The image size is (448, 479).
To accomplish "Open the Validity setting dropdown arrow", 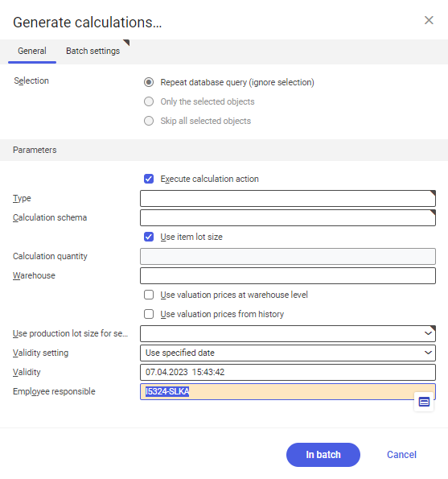I will (x=428, y=353).
